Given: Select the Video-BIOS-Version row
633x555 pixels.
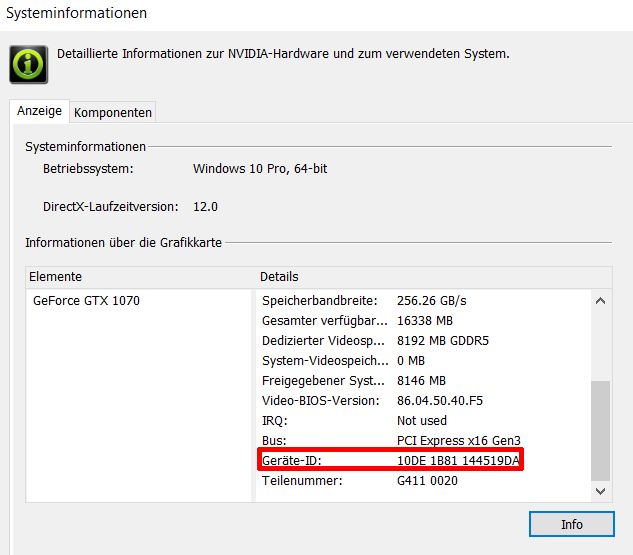Looking at the screenshot, I should click(x=423, y=401).
